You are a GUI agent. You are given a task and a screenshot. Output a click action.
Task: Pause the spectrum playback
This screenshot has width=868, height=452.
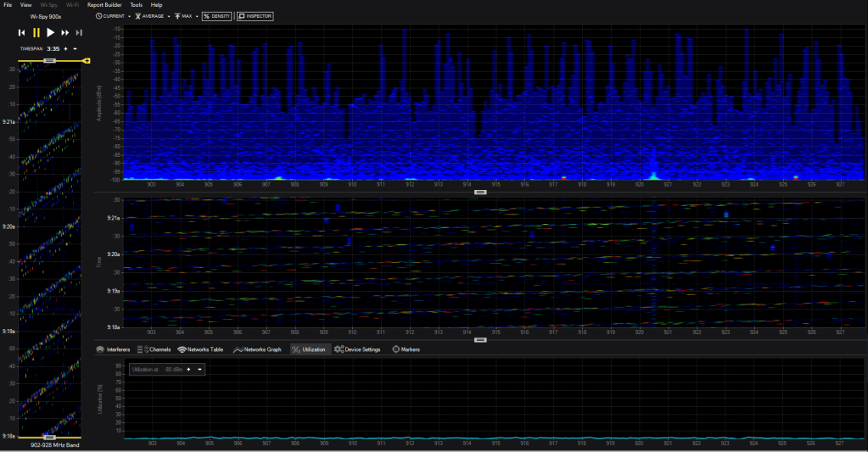point(36,32)
